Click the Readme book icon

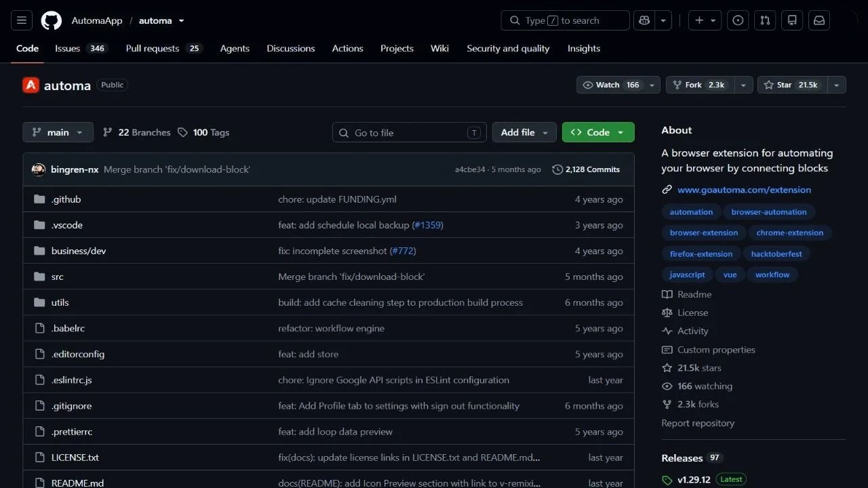tap(667, 294)
